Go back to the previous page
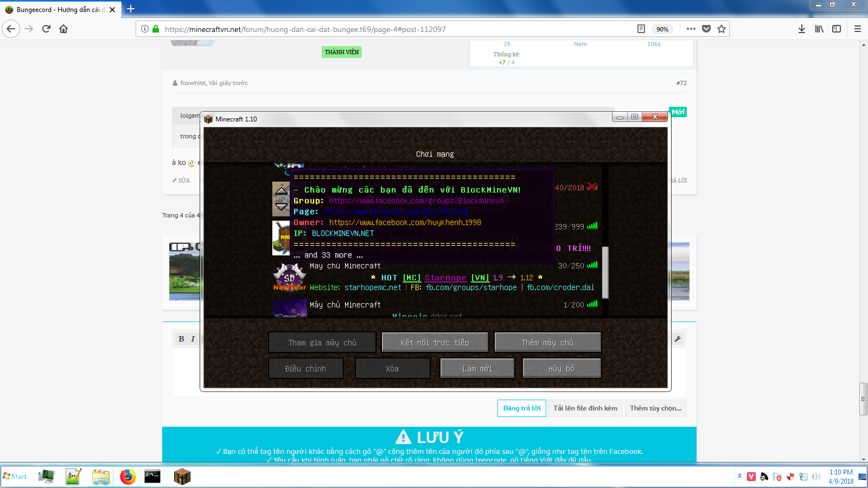 pos(11,29)
